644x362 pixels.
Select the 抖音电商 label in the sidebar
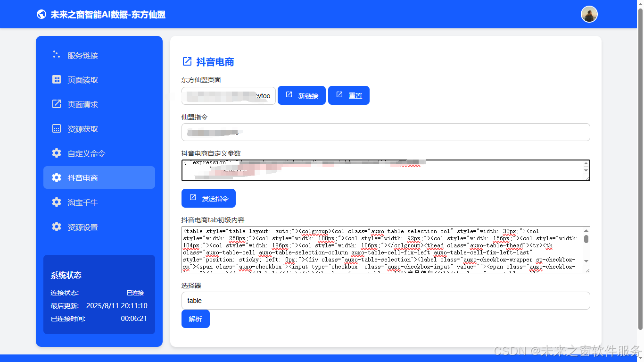pos(83,178)
